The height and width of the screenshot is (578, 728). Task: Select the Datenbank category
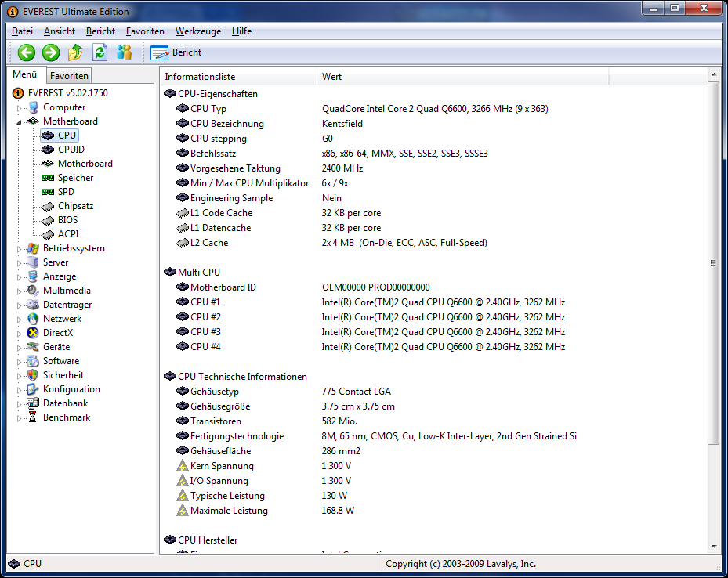tap(66, 403)
